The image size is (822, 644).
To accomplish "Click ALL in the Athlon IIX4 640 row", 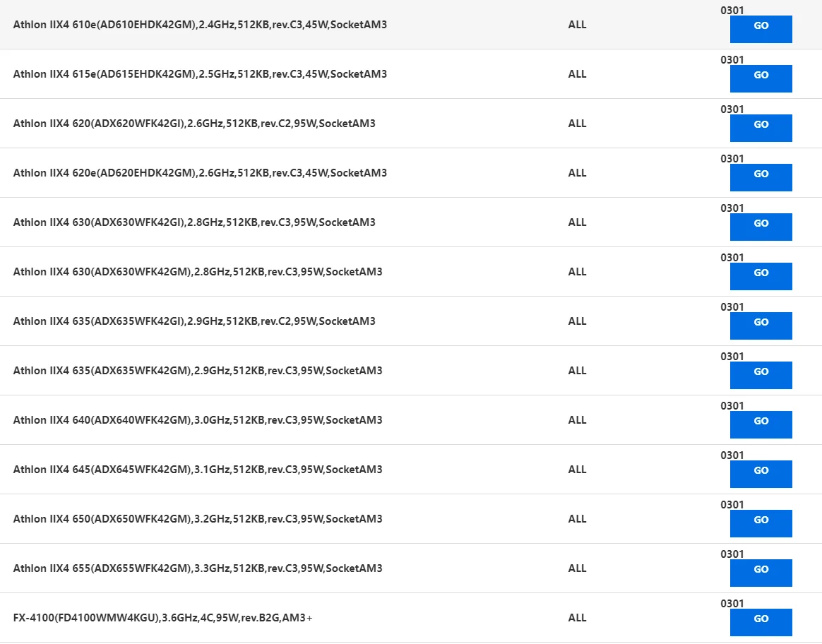I will click(x=577, y=420).
